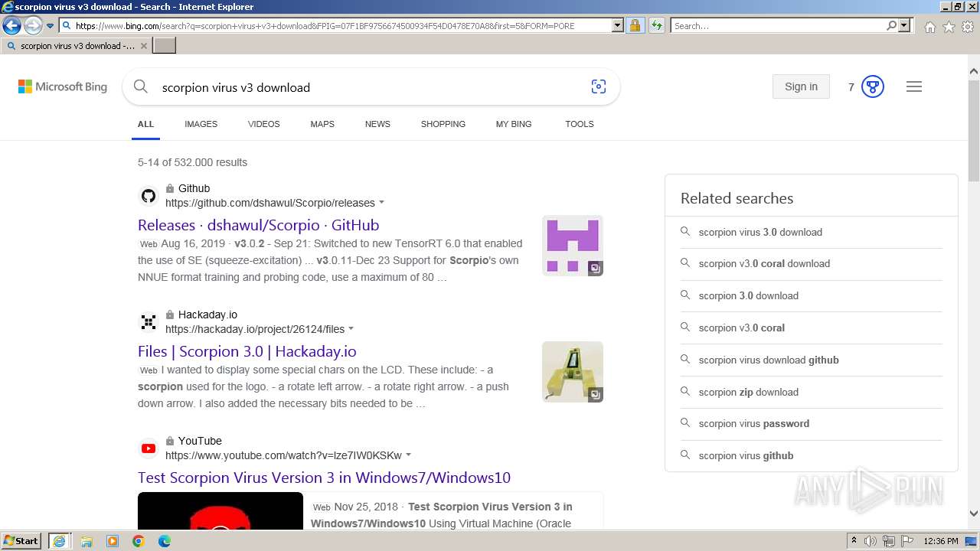Viewport: 980px width, 551px height.
Task: Switch to the VIDEOS tab
Action: tap(263, 124)
